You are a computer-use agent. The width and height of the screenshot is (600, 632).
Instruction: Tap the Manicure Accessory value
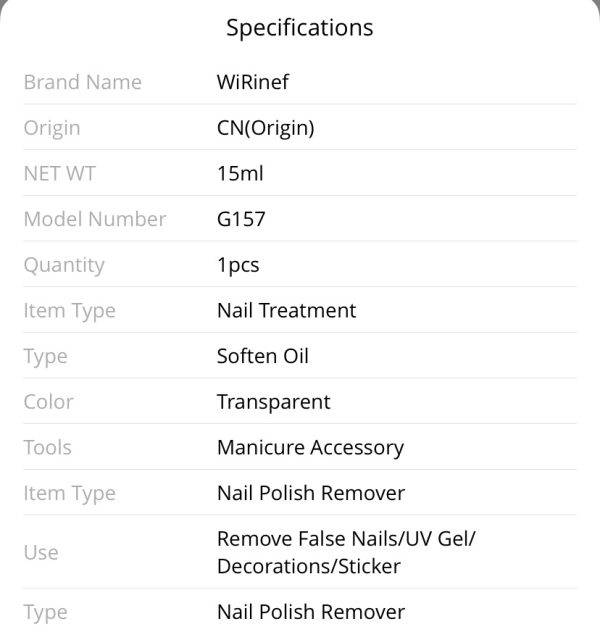point(310,448)
